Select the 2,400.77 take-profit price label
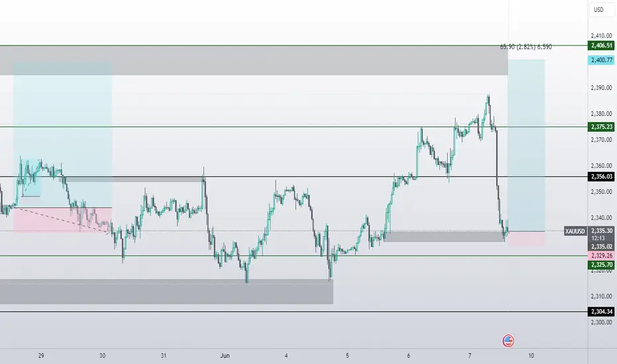The height and width of the screenshot is (364, 617). (x=601, y=60)
